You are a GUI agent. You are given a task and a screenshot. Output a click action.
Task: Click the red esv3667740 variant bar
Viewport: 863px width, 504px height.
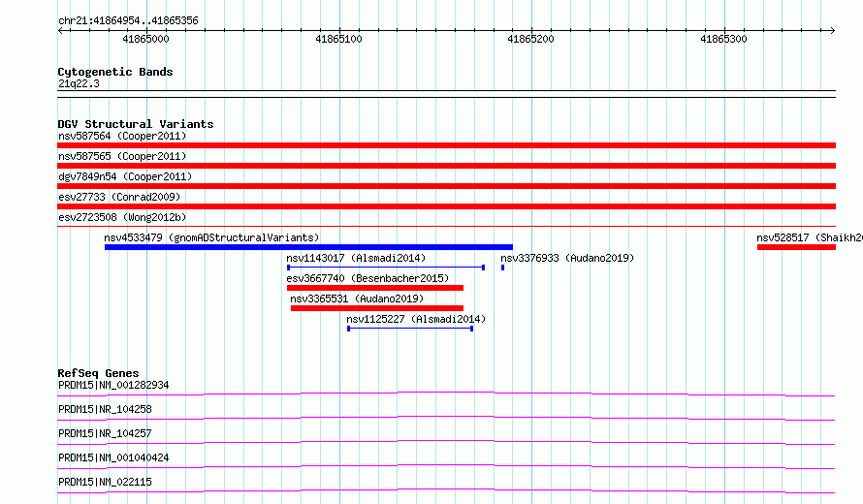375,288
